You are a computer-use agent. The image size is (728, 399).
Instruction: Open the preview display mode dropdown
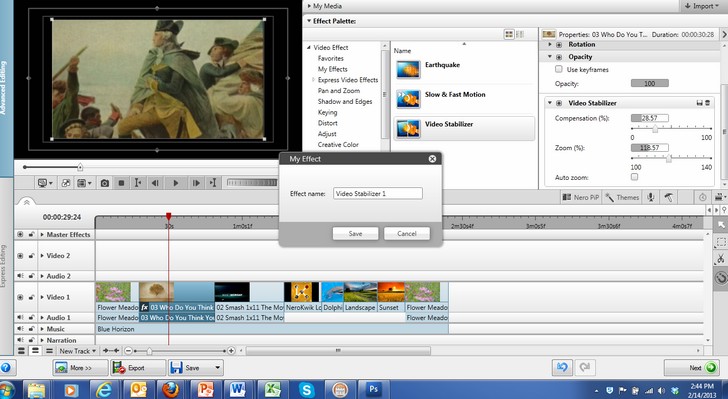84,183
